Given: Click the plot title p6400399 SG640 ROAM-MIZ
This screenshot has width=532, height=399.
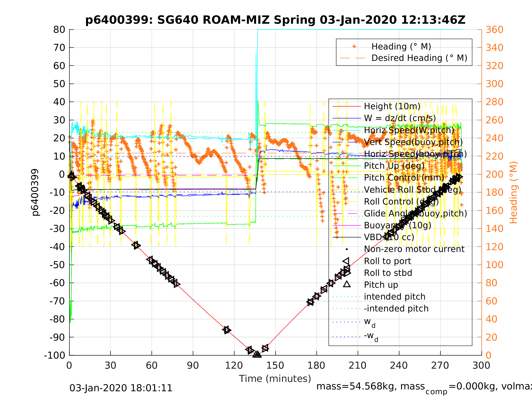Looking at the screenshot, I should point(275,20).
